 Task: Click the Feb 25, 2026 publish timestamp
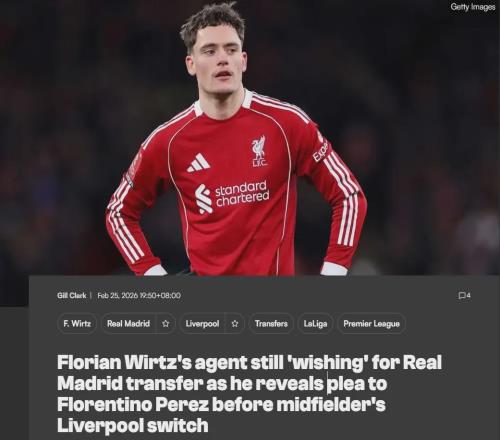(139, 295)
